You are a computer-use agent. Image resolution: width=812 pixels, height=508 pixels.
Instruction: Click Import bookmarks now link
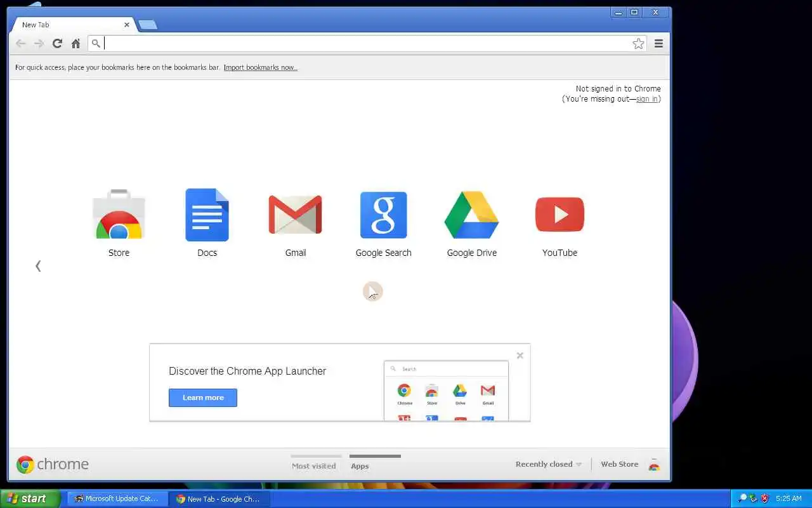pos(260,67)
